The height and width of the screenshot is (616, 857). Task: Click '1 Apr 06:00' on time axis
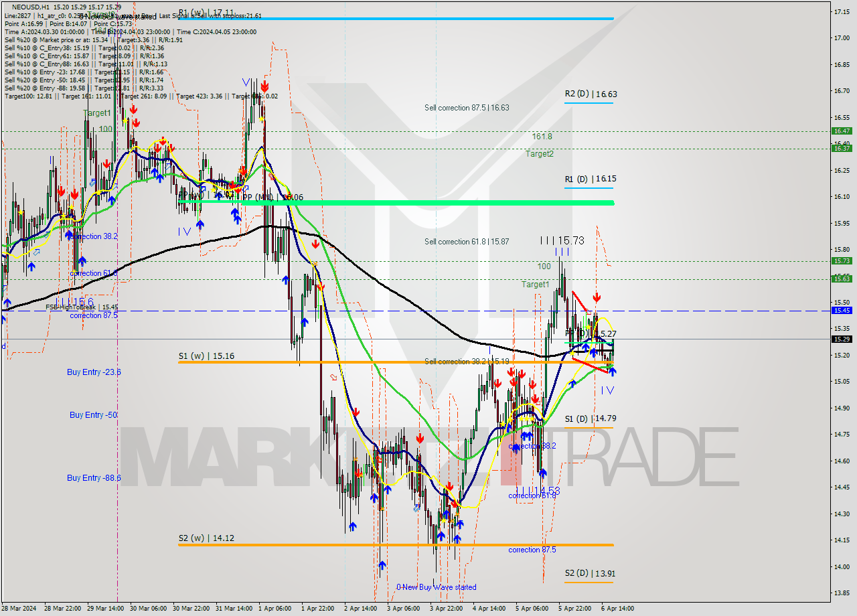tap(275, 609)
